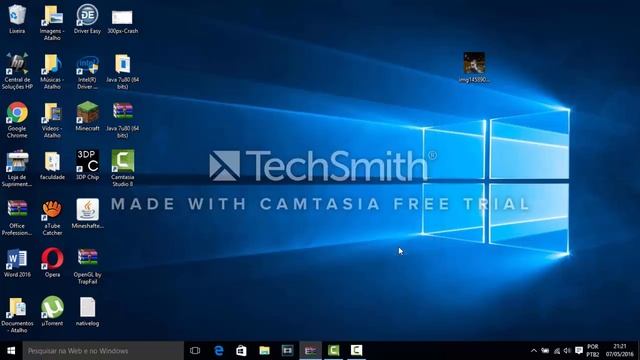Open the volume speaker tray icon

click(567, 351)
